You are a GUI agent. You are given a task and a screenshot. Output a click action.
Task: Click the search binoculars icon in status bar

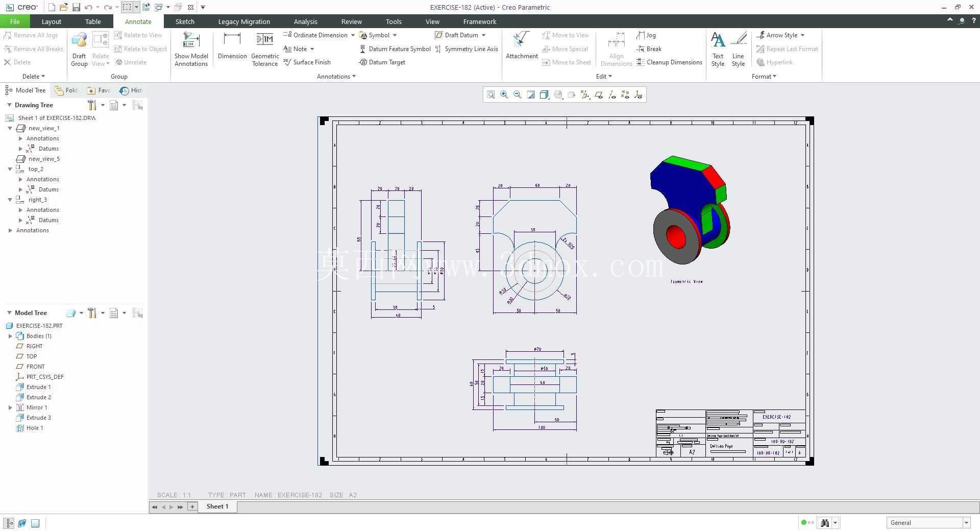point(824,522)
